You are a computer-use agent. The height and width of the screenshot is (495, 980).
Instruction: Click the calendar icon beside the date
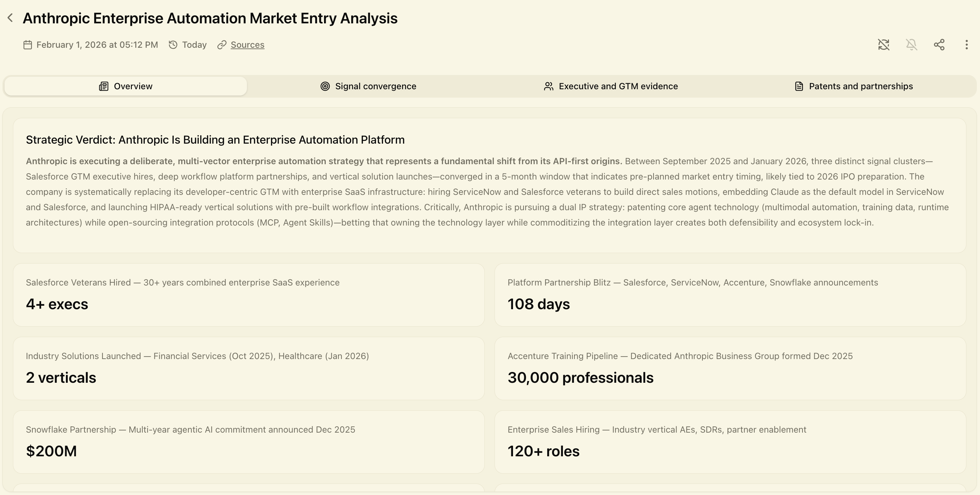tap(28, 45)
